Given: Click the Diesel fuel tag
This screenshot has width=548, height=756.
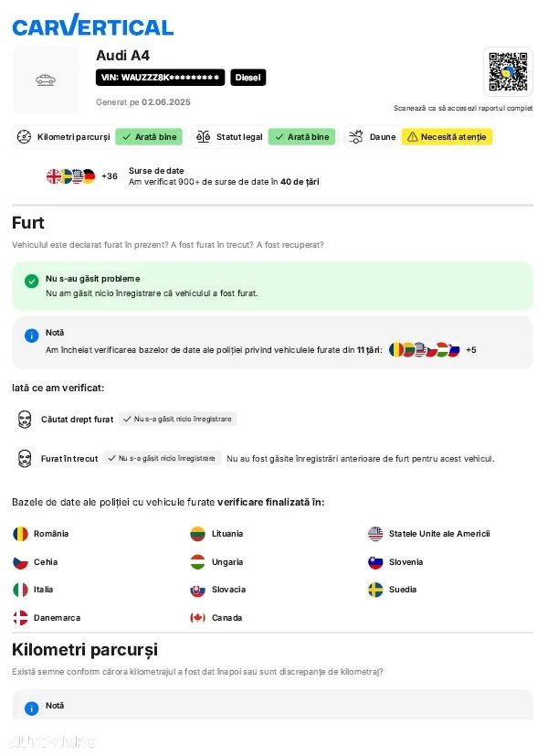Looking at the screenshot, I should (248, 78).
